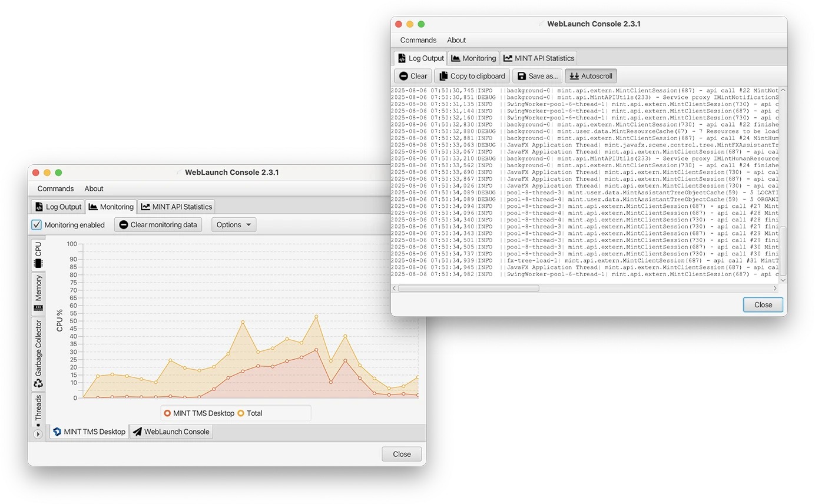Open the Garbage Collector vertical tab
Image resolution: width=815 pixels, height=504 pixels.
[38, 353]
